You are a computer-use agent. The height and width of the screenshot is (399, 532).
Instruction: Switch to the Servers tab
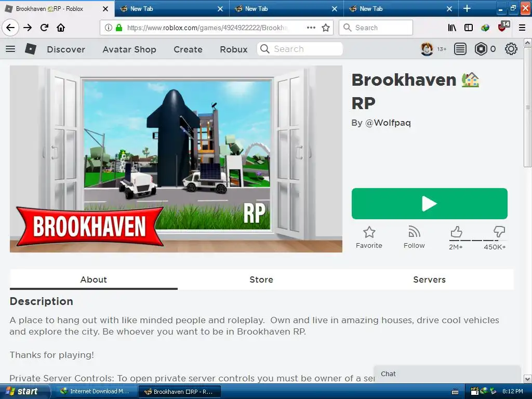429,280
